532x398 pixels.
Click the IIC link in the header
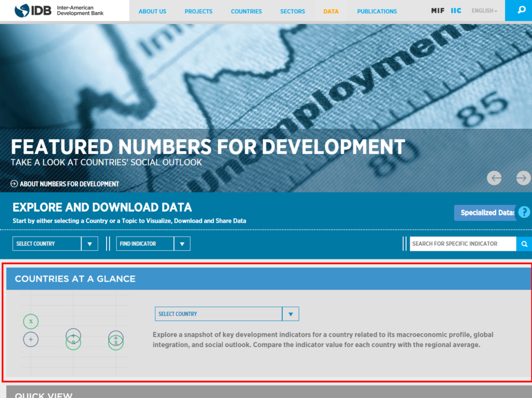(x=456, y=10)
